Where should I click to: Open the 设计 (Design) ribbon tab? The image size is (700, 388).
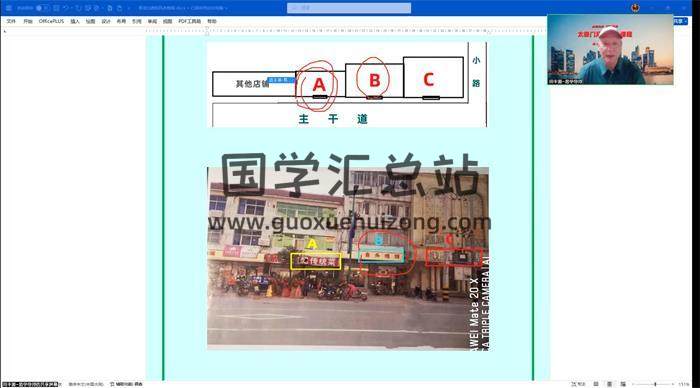click(x=106, y=21)
